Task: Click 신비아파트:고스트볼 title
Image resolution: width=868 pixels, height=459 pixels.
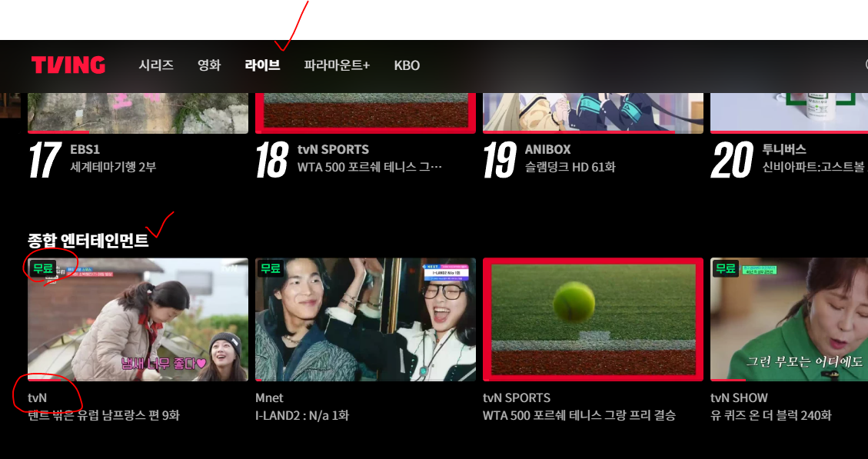Action: coord(813,167)
